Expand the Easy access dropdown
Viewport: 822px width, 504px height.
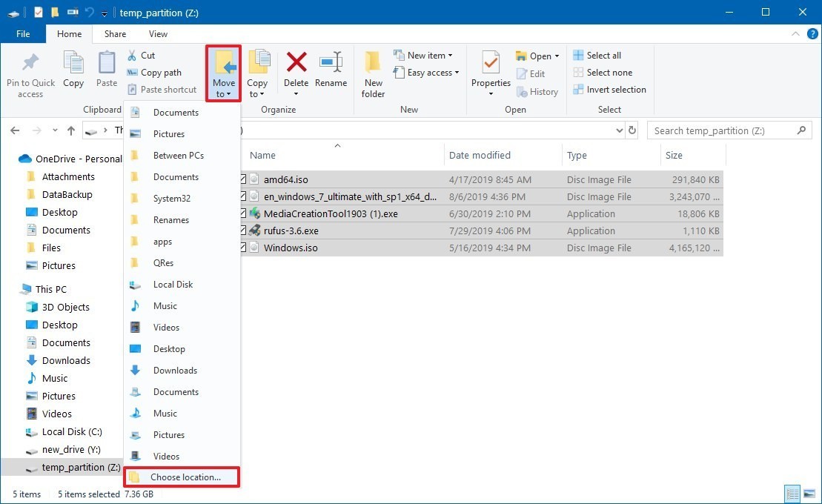click(x=433, y=73)
